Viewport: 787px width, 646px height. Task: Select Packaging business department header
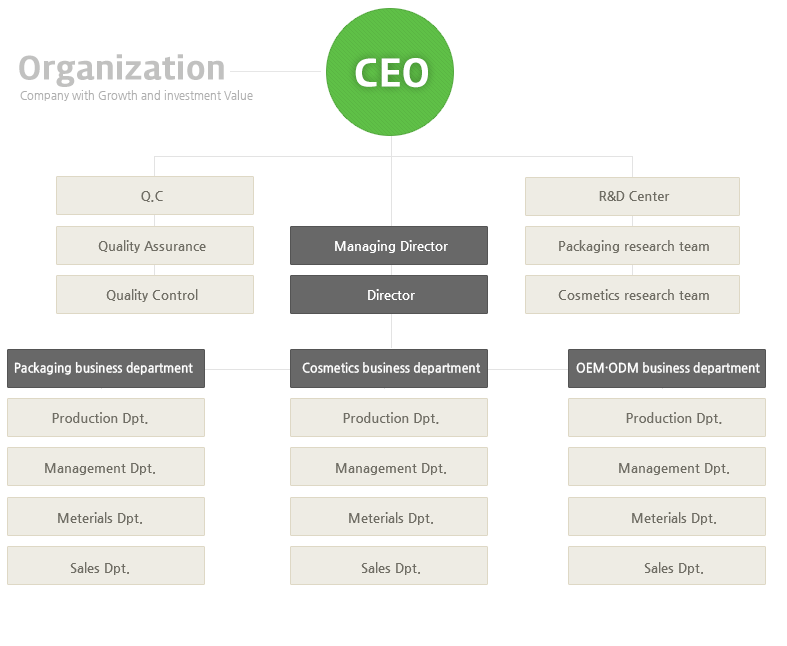tap(106, 368)
